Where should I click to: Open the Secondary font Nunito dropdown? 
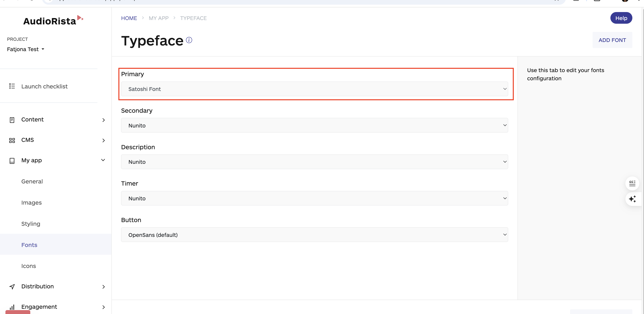314,125
